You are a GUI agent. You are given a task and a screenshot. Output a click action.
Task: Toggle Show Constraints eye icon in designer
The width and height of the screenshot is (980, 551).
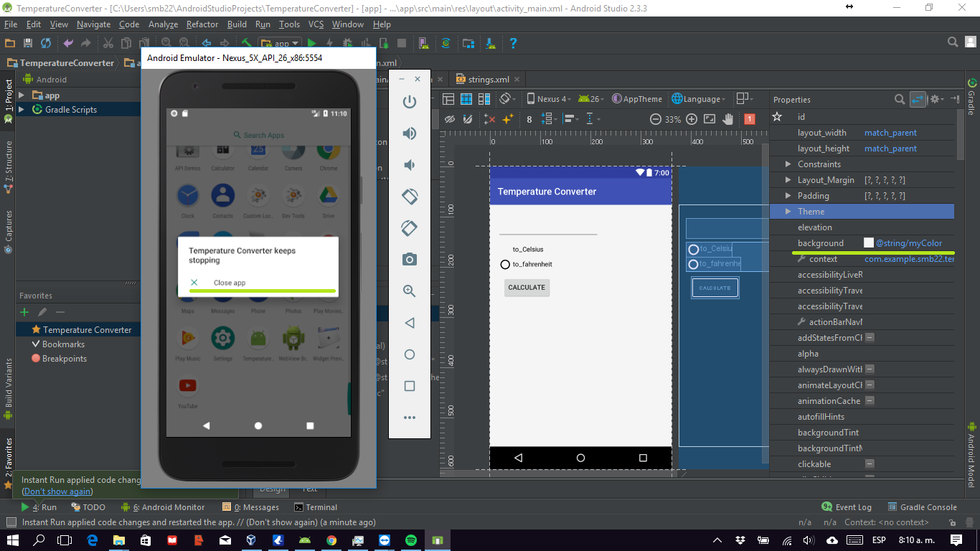coord(450,119)
